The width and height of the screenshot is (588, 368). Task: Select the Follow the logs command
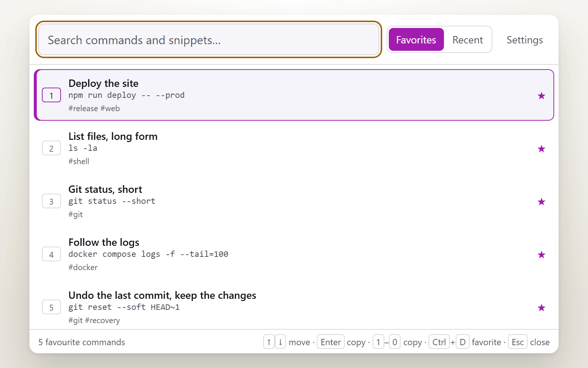click(x=294, y=254)
